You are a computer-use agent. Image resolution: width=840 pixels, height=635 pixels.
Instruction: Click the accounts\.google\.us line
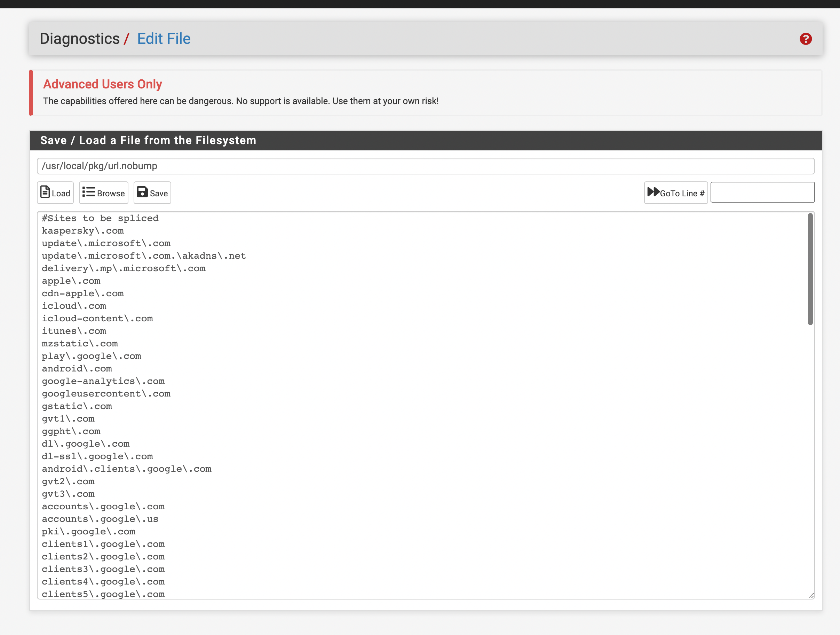pyautogui.click(x=100, y=519)
